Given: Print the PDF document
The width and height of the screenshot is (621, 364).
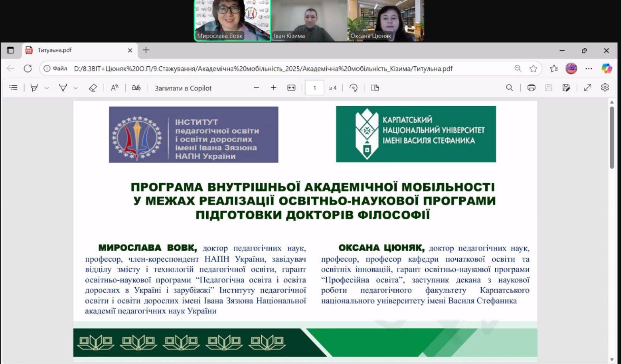Looking at the screenshot, I should click(531, 88).
